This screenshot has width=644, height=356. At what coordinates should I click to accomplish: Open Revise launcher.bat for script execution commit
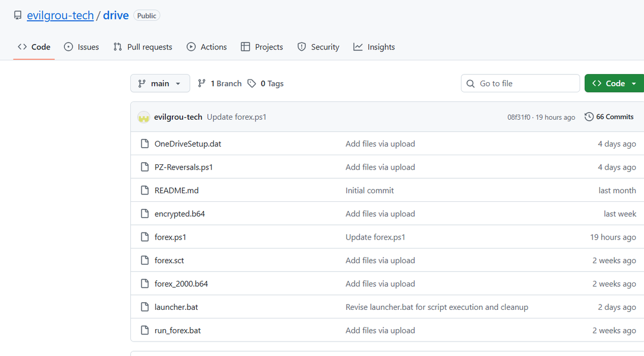pos(437,307)
